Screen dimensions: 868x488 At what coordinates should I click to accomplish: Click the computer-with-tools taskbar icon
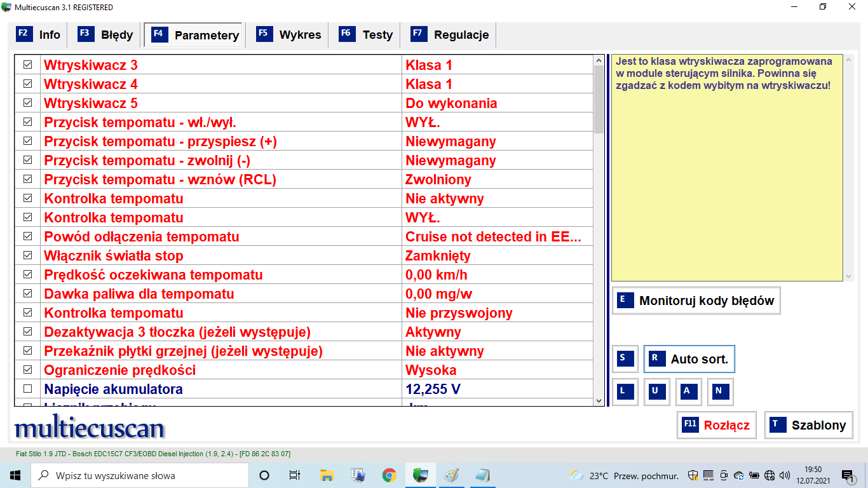tap(358, 475)
